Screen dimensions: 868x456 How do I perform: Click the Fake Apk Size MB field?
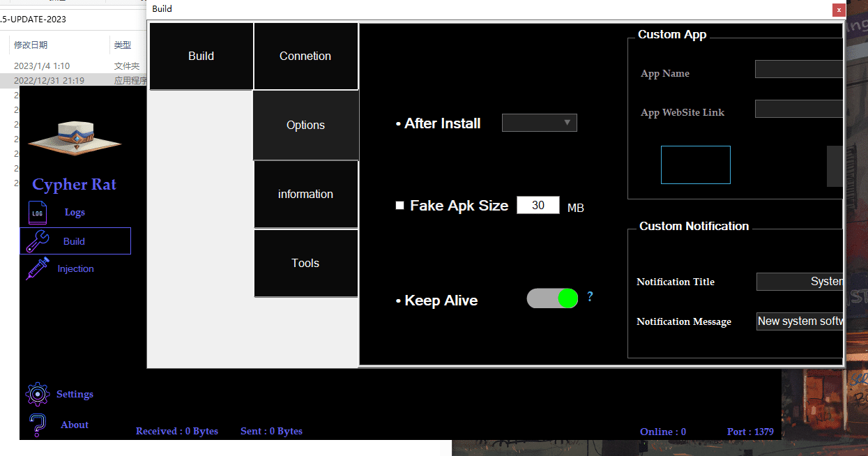pyautogui.click(x=538, y=205)
